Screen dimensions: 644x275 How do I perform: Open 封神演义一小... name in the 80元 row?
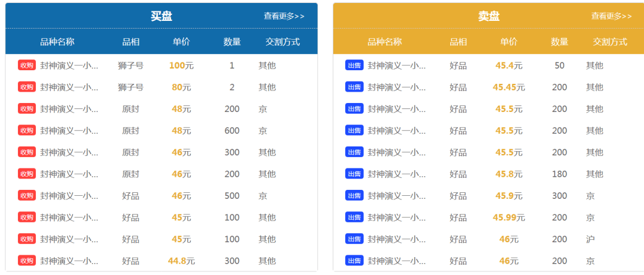69,87
